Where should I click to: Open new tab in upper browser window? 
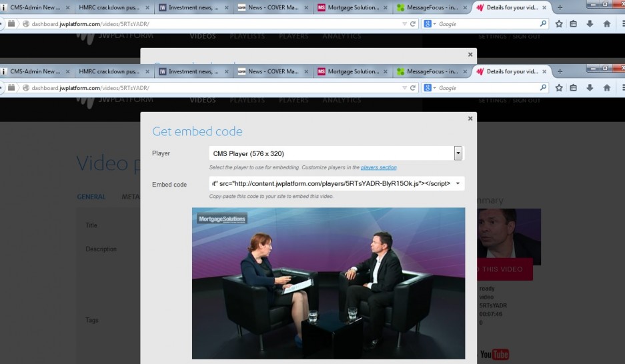[x=560, y=7]
